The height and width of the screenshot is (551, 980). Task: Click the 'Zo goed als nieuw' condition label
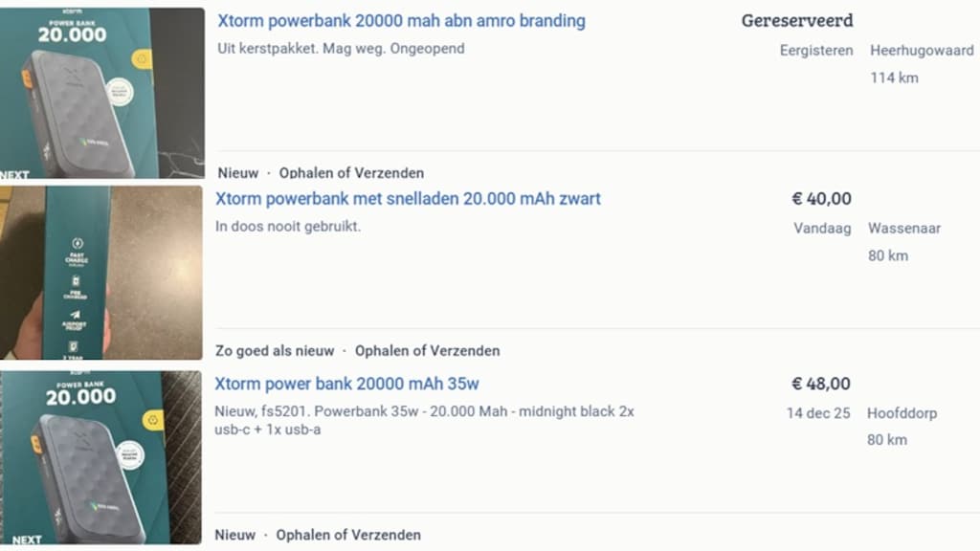275,351
